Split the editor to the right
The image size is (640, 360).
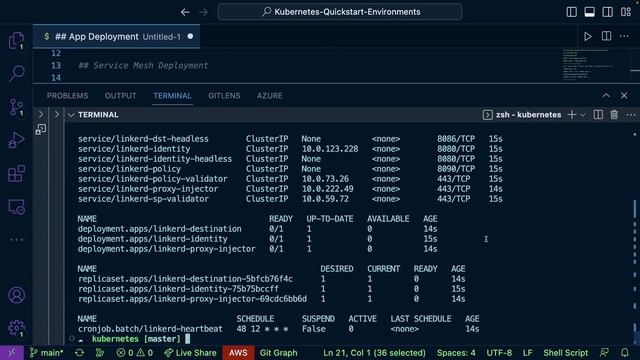607,36
